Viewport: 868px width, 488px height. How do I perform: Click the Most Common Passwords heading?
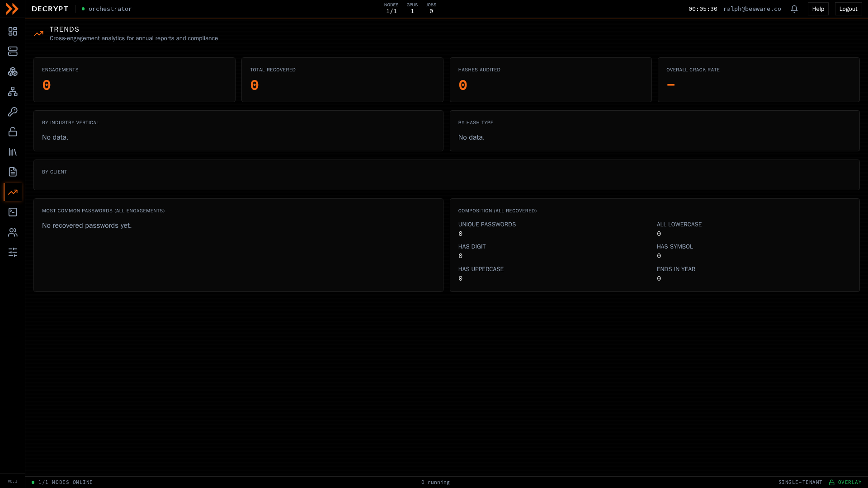click(103, 211)
